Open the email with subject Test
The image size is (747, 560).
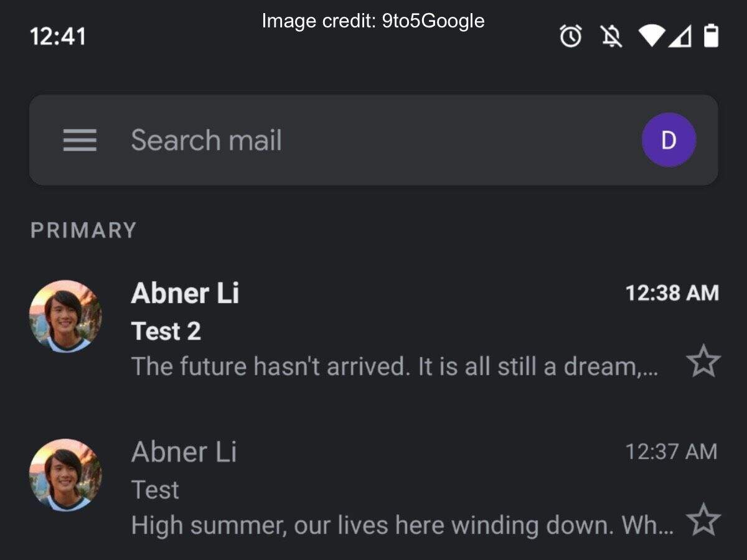[155, 490]
